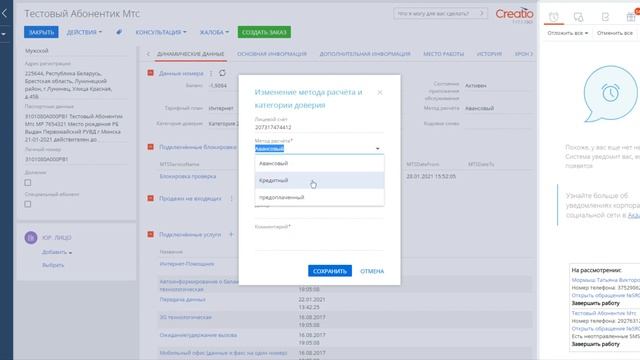
Task: Collapse the Данные номера section
Action: coord(150,73)
